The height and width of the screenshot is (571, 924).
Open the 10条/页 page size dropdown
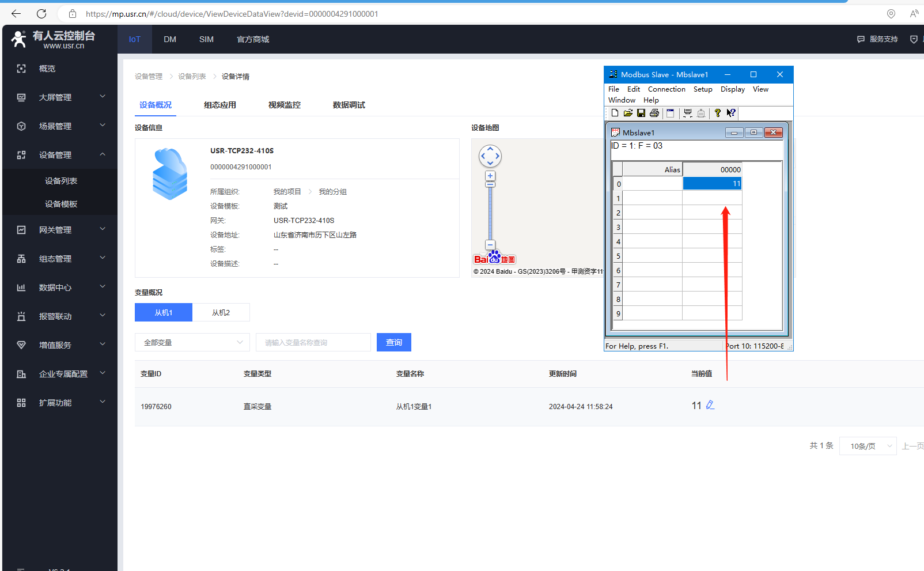click(x=868, y=446)
